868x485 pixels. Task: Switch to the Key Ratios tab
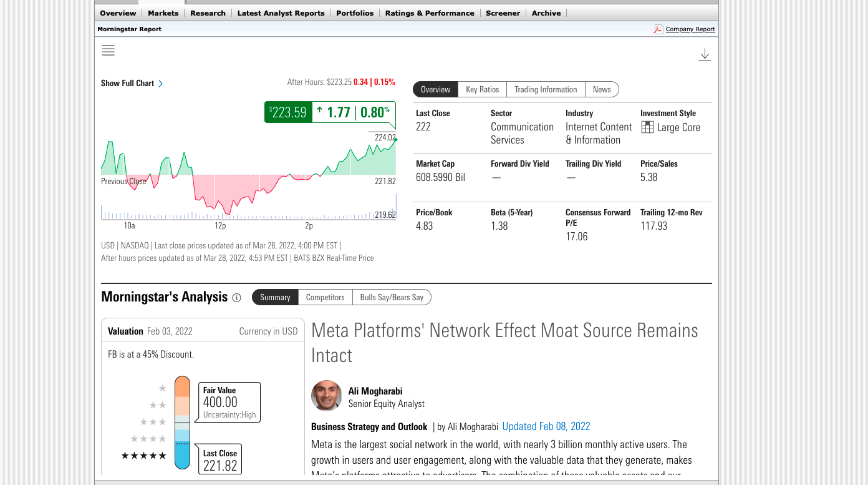483,89
